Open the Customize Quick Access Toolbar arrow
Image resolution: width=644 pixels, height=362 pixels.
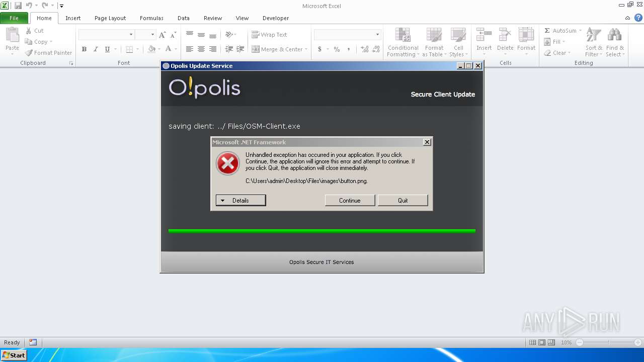61,6
